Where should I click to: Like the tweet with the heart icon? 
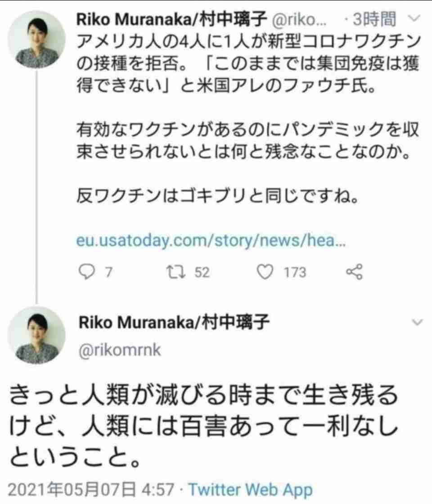point(265,272)
